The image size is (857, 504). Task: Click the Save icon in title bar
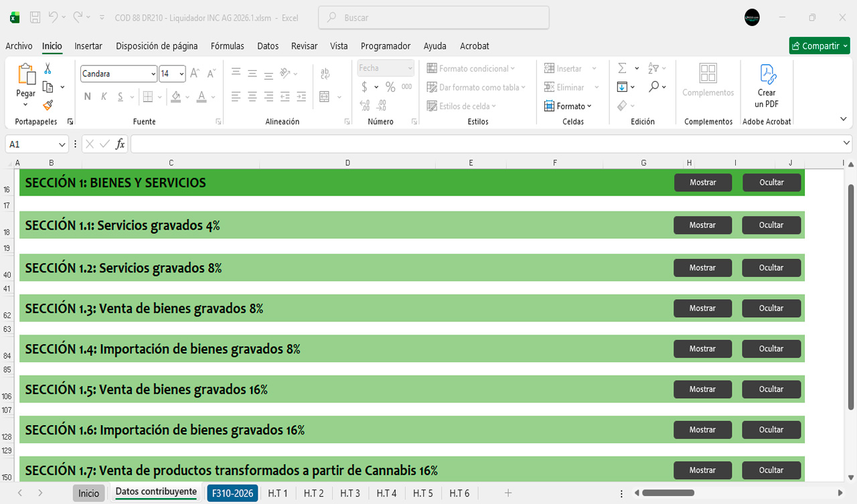(x=35, y=17)
